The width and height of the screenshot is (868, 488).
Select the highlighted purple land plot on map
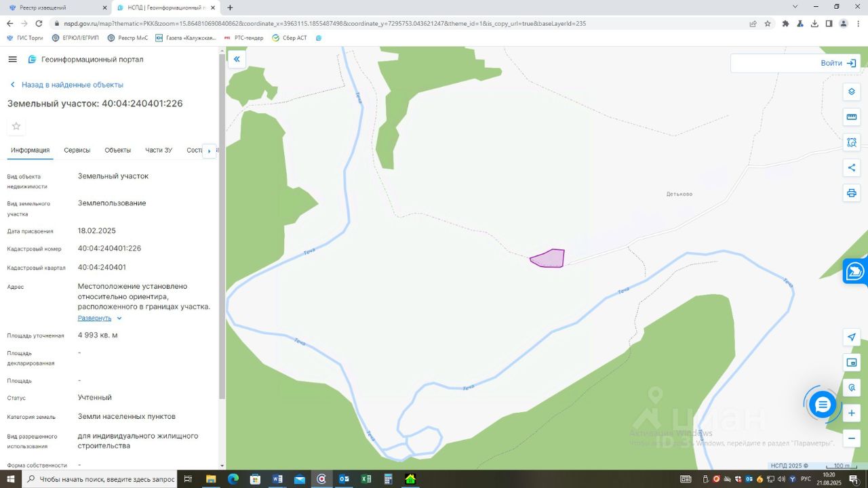pos(549,258)
